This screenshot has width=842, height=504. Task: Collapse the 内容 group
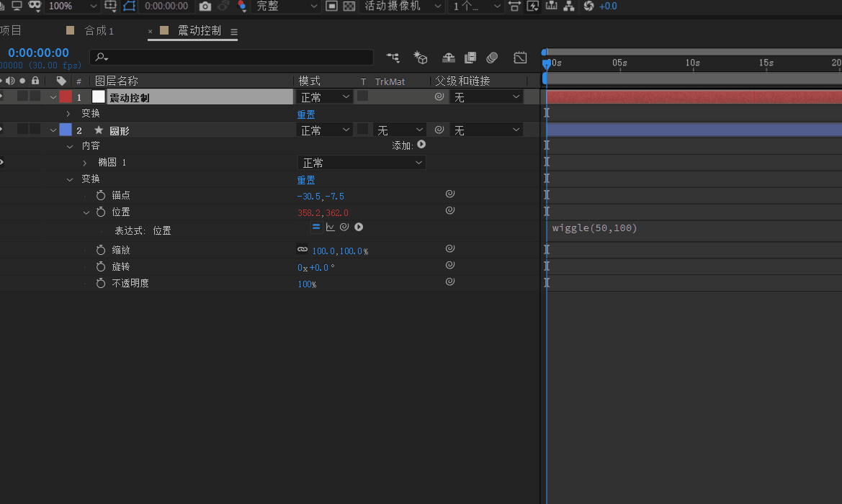point(70,146)
